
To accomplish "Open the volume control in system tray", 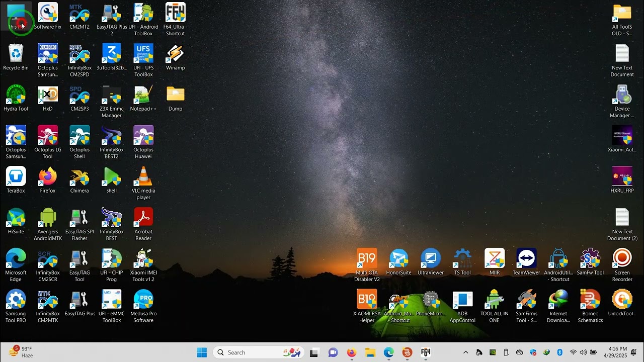I will click(x=583, y=352).
